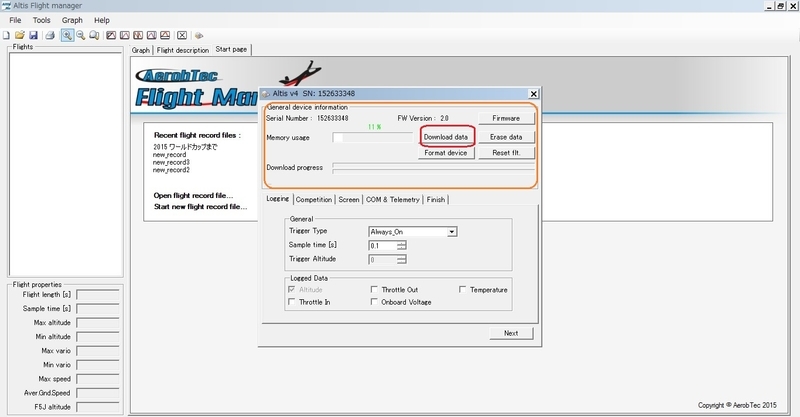The height and width of the screenshot is (417, 800).
Task: Switch to the Graph tab
Action: [141, 50]
